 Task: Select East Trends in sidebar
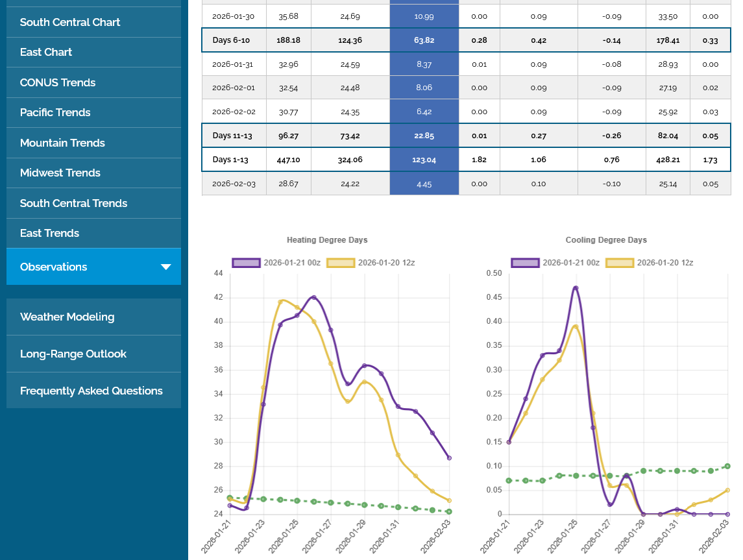coord(49,233)
